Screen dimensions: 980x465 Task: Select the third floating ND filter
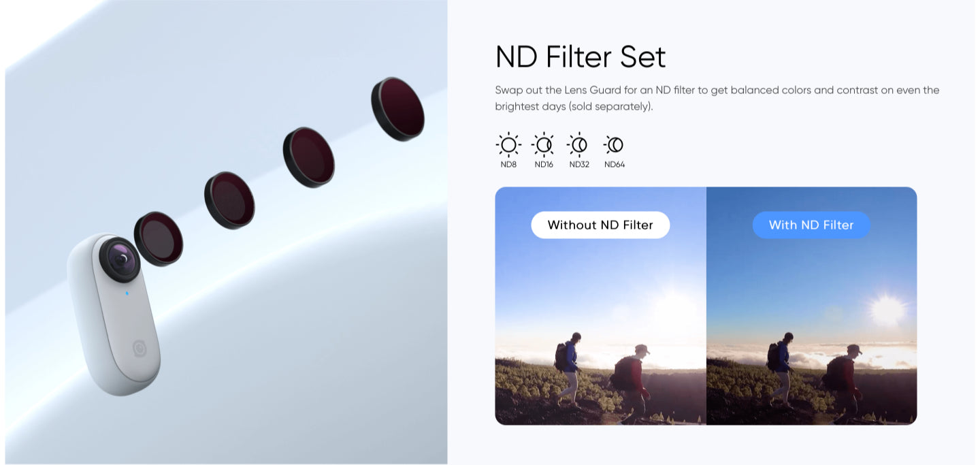pos(308,157)
